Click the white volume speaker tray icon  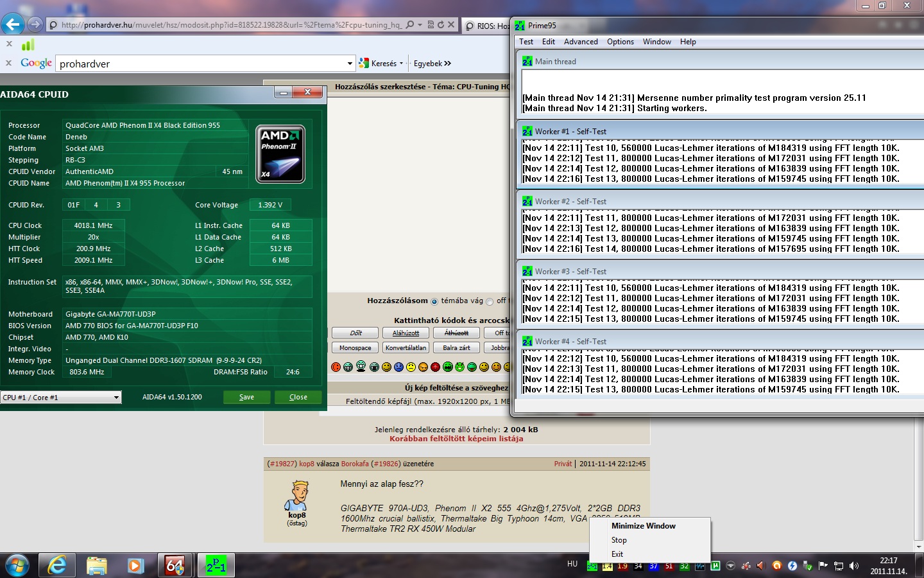coord(854,566)
